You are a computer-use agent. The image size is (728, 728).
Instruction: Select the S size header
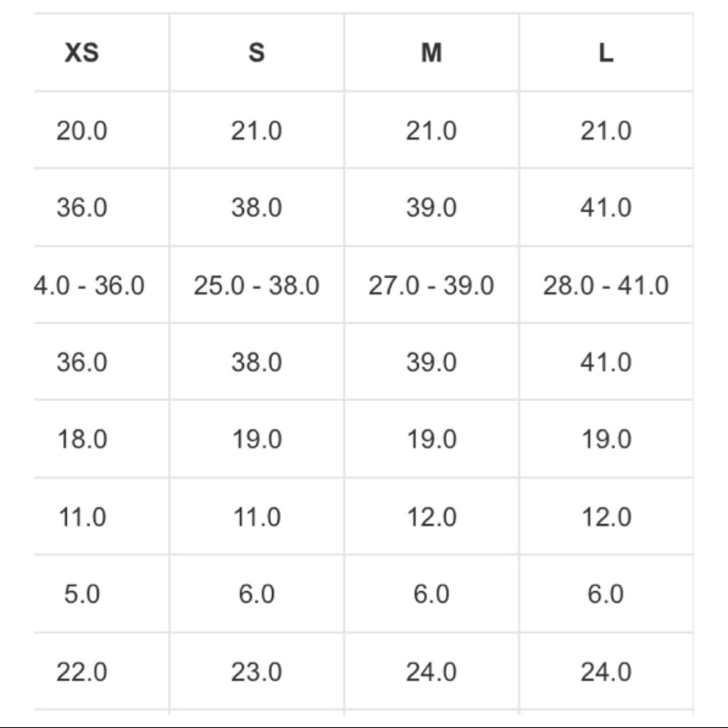[257, 52]
